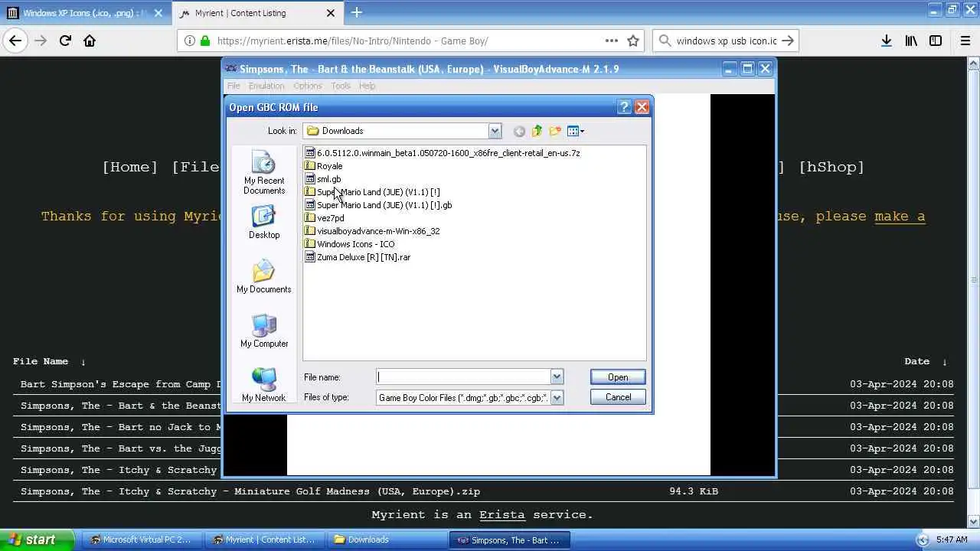Screen dimensions: 980x551
Task: Open the Windows Start menu
Action: point(37,540)
